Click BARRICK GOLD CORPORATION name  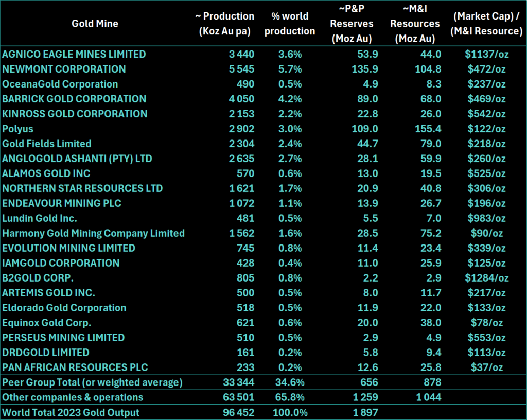click(x=74, y=99)
